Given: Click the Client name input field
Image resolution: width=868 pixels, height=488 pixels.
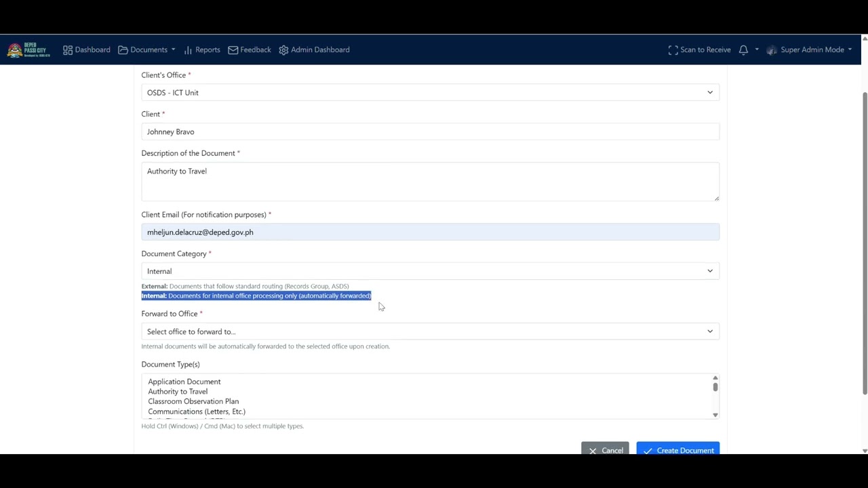Looking at the screenshot, I should [430, 131].
